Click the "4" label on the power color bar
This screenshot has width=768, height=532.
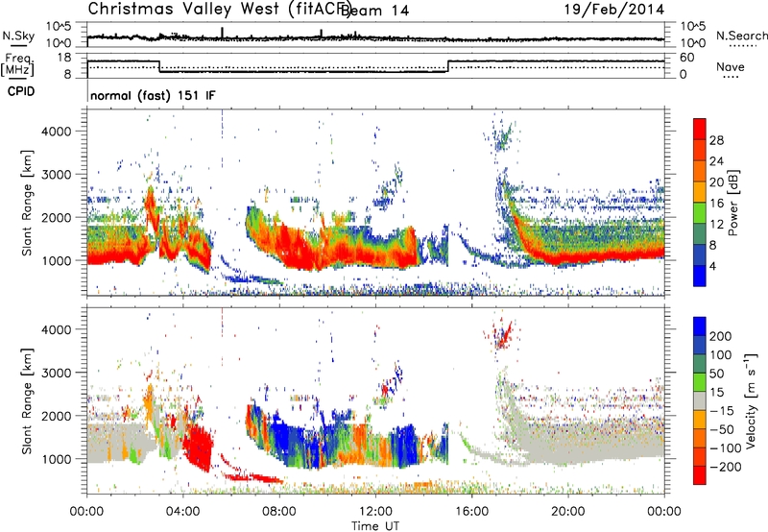(713, 267)
